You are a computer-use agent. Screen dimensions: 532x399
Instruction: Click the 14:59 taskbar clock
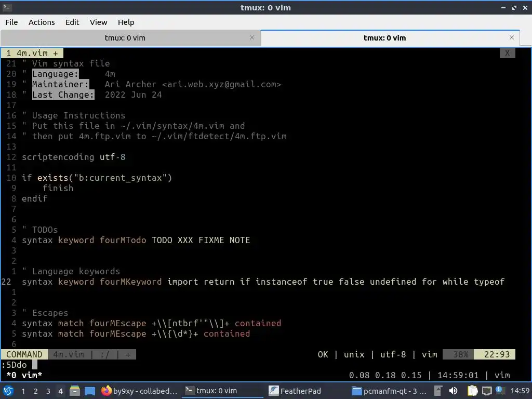coord(520,391)
